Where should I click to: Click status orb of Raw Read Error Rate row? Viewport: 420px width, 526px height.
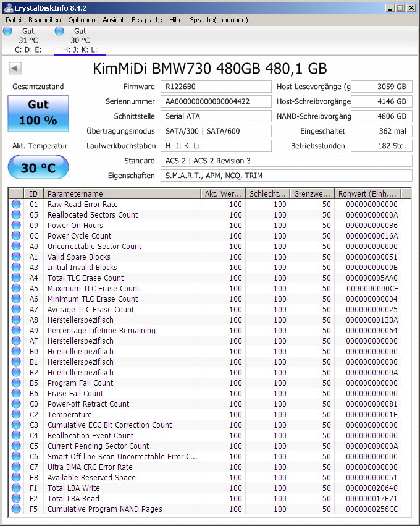pyautogui.click(x=16, y=204)
